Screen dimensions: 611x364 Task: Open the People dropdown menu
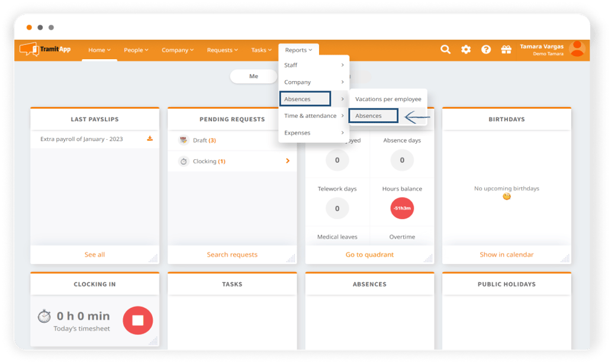[136, 50]
